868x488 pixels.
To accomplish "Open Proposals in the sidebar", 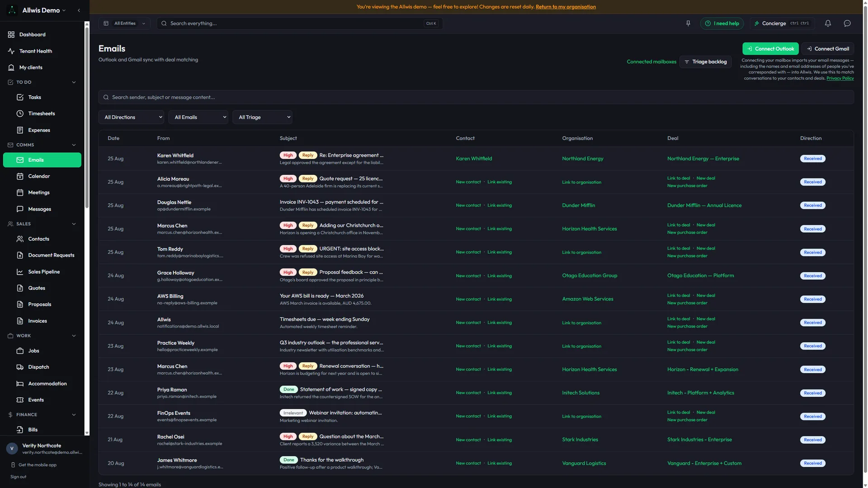I will [42, 305].
